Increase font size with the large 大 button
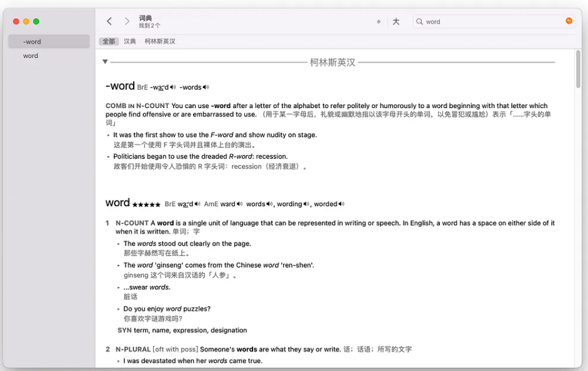The width and height of the screenshot is (588, 371). tap(396, 21)
